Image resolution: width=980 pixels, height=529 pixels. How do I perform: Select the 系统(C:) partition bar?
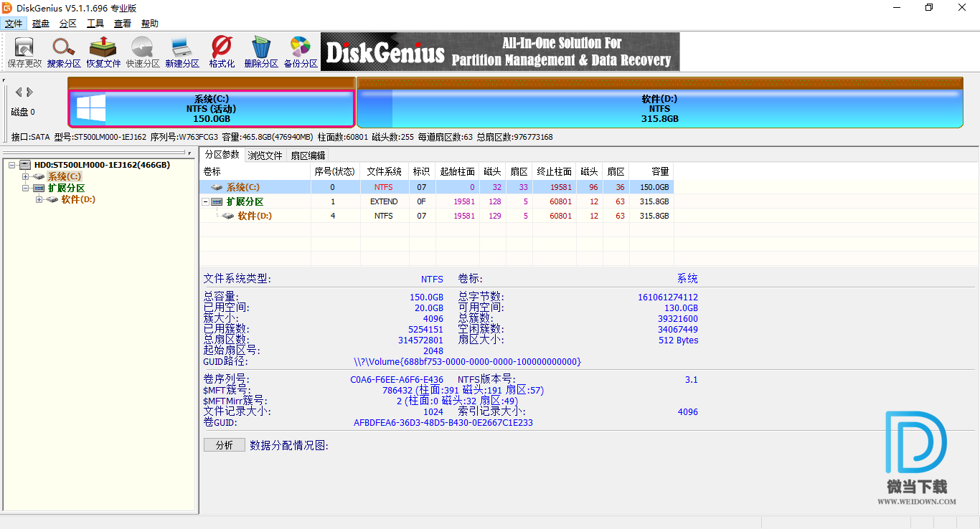pyautogui.click(x=212, y=108)
